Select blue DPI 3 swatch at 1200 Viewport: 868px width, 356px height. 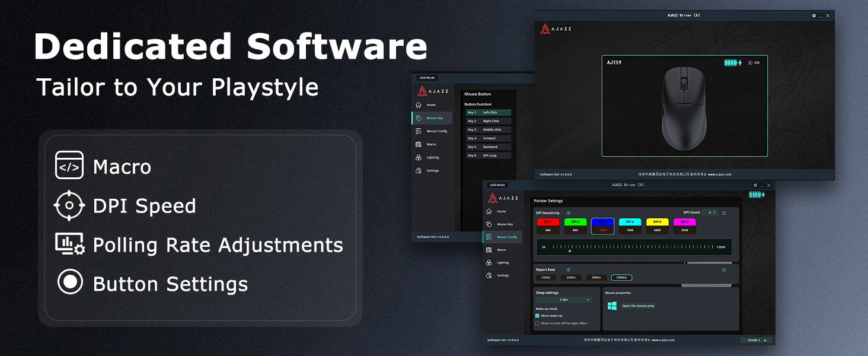coord(602,225)
